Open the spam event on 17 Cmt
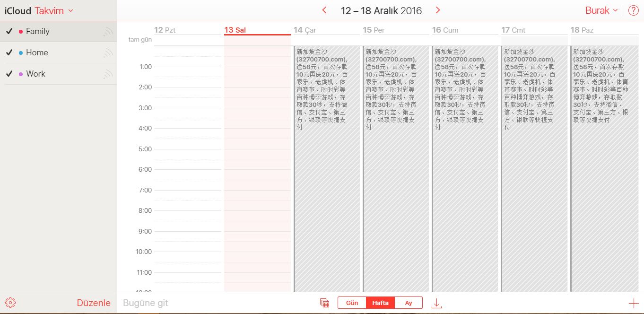This screenshot has width=644, height=314. (x=534, y=168)
